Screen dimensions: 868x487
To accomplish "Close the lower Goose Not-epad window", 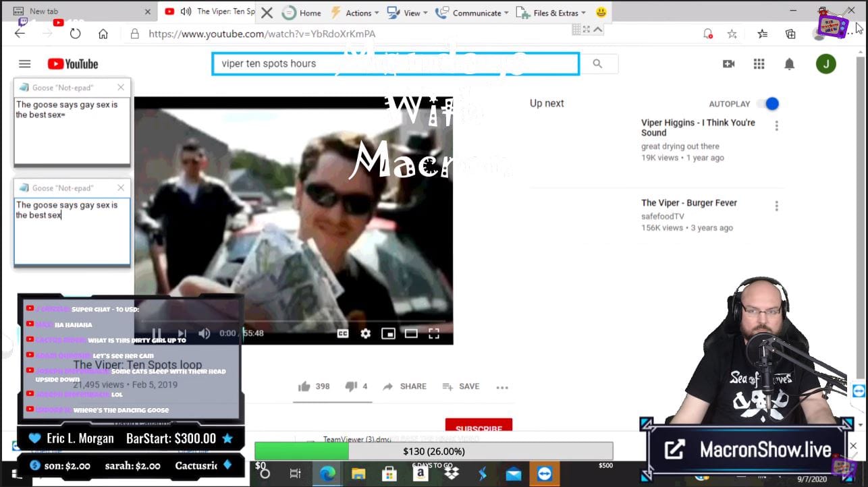I will click(x=121, y=188).
